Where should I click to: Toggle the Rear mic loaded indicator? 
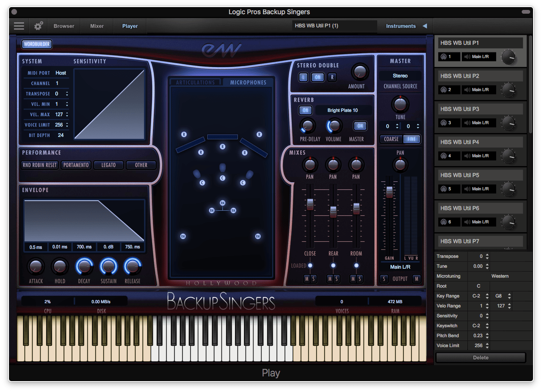(333, 265)
